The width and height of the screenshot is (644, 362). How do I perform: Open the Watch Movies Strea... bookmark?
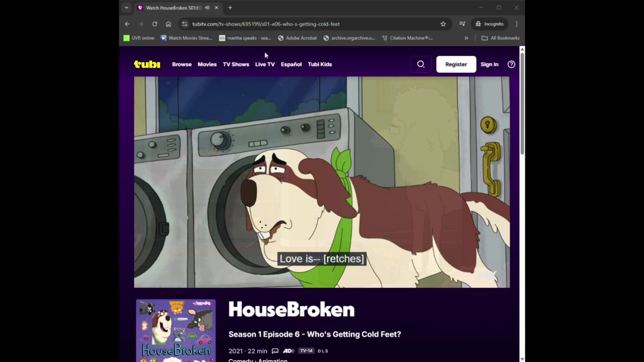tap(186, 38)
